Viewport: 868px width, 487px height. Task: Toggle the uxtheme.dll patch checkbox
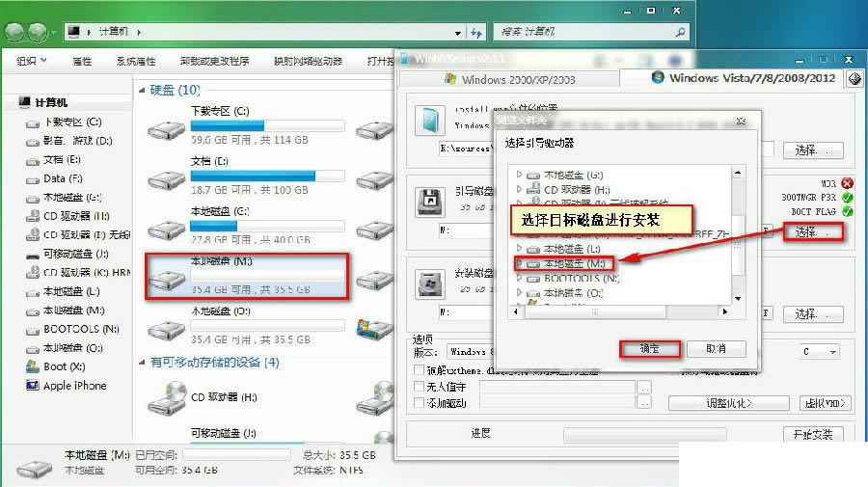coord(420,369)
